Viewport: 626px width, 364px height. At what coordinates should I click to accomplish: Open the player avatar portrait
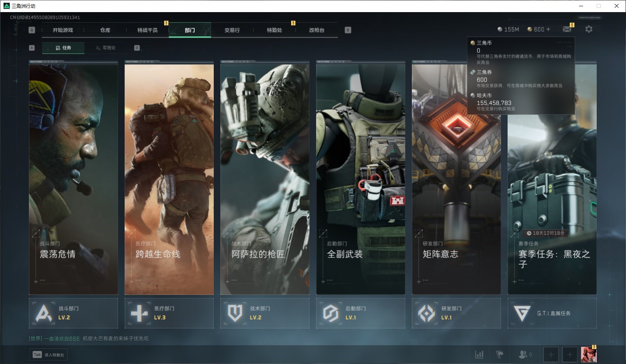pos(588,355)
